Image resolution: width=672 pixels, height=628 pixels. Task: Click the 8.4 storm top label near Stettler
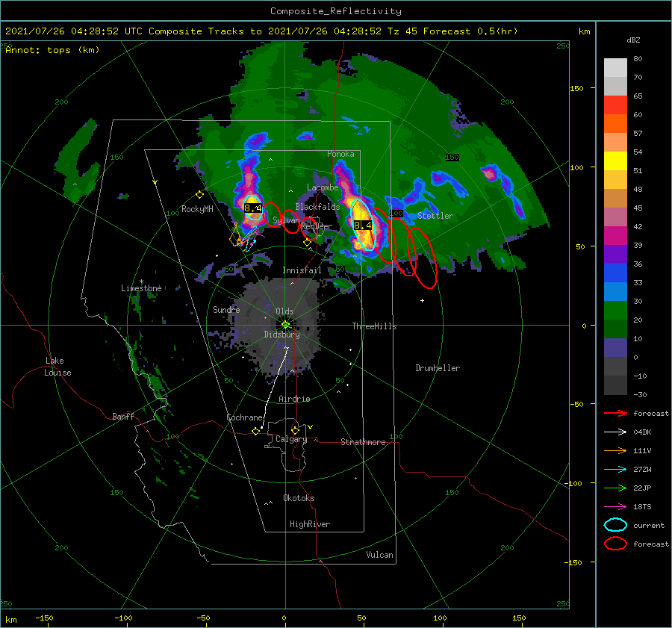(363, 225)
